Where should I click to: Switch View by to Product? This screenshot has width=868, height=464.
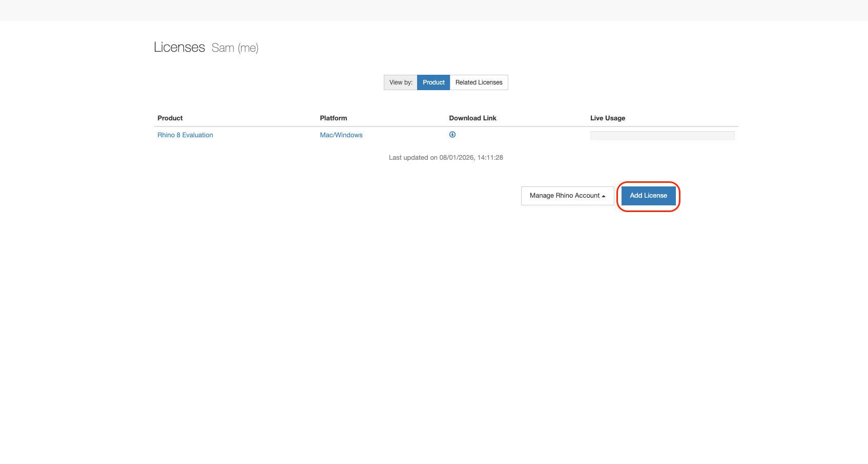pos(433,82)
